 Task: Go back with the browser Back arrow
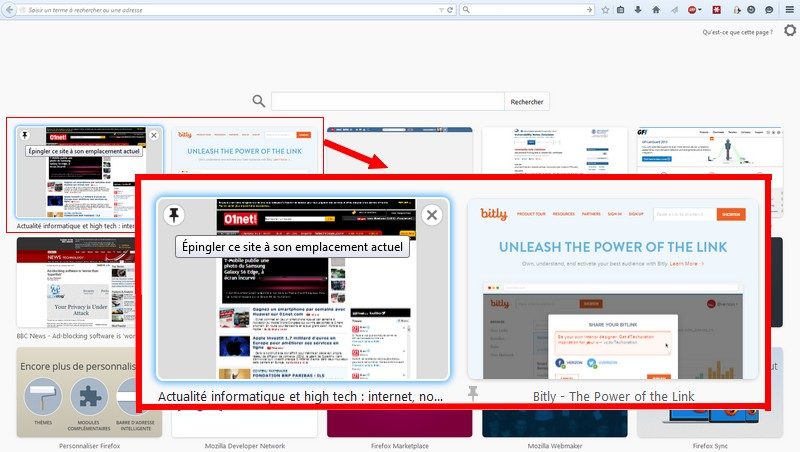(x=9, y=9)
